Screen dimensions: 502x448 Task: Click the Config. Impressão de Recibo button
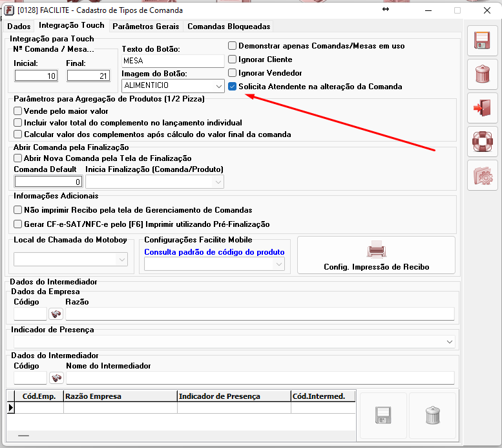[376, 255]
